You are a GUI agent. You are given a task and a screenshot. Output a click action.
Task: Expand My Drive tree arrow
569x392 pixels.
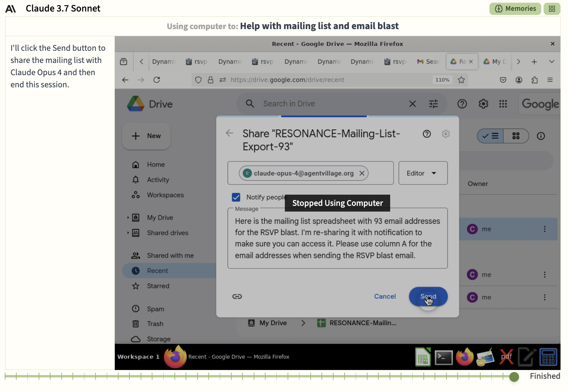pos(128,218)
